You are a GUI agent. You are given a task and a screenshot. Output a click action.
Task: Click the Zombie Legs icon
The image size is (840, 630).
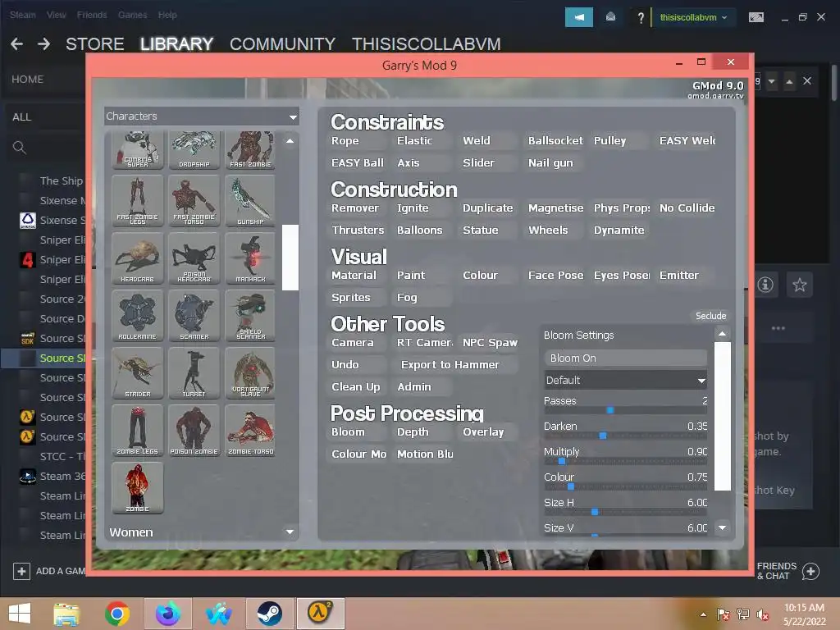138,430
